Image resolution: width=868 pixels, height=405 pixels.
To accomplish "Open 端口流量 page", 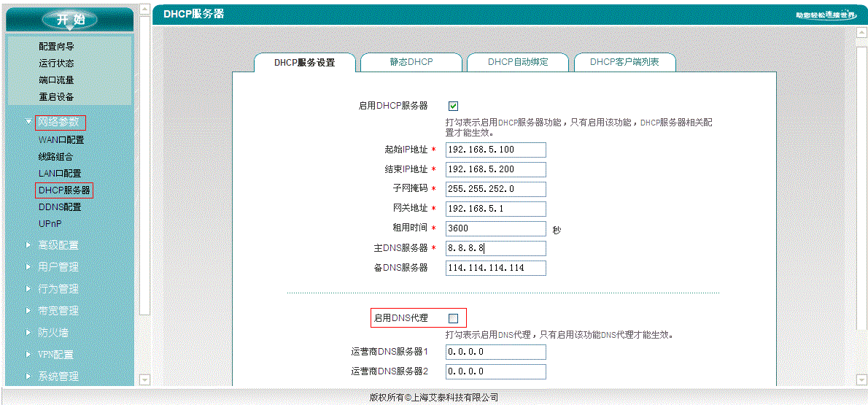I will coord(56,80).
